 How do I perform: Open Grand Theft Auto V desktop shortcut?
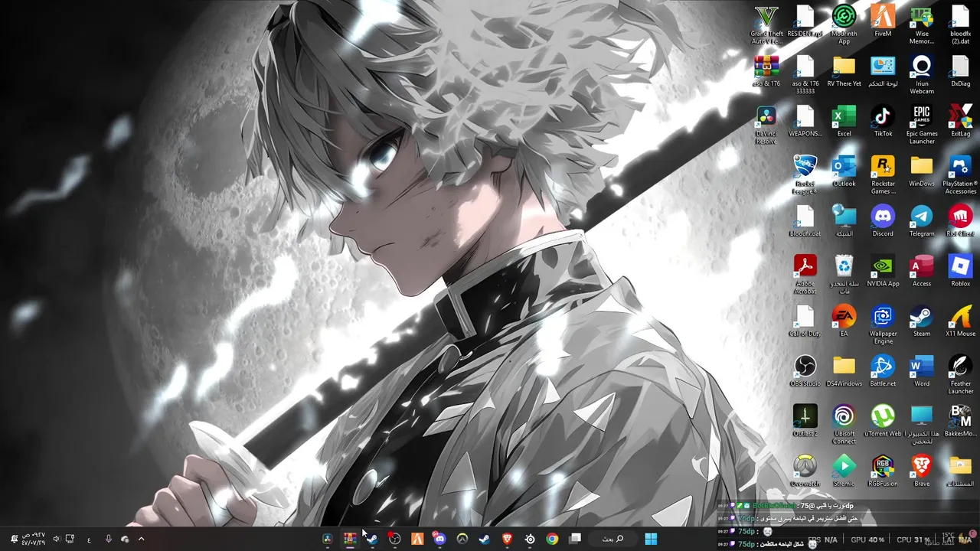point(766,25)
